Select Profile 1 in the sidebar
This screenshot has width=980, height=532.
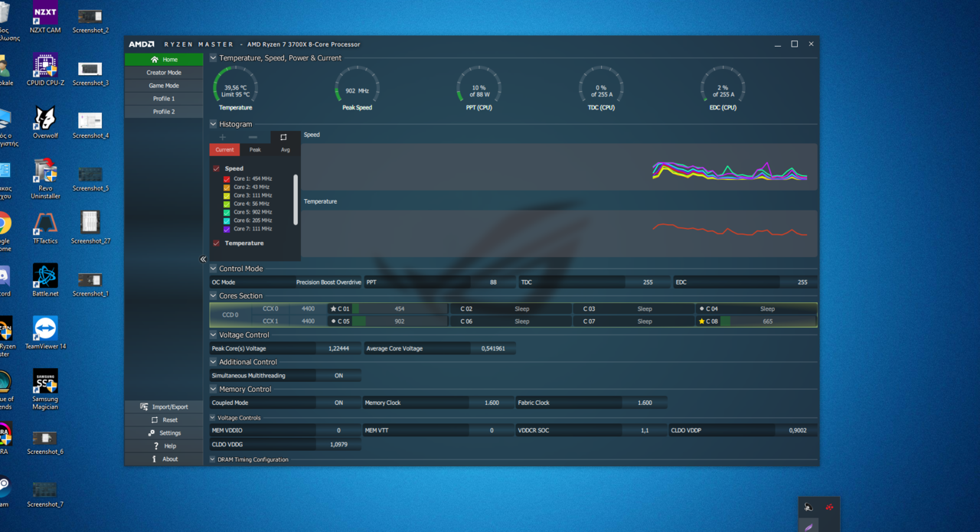(164, 99)
